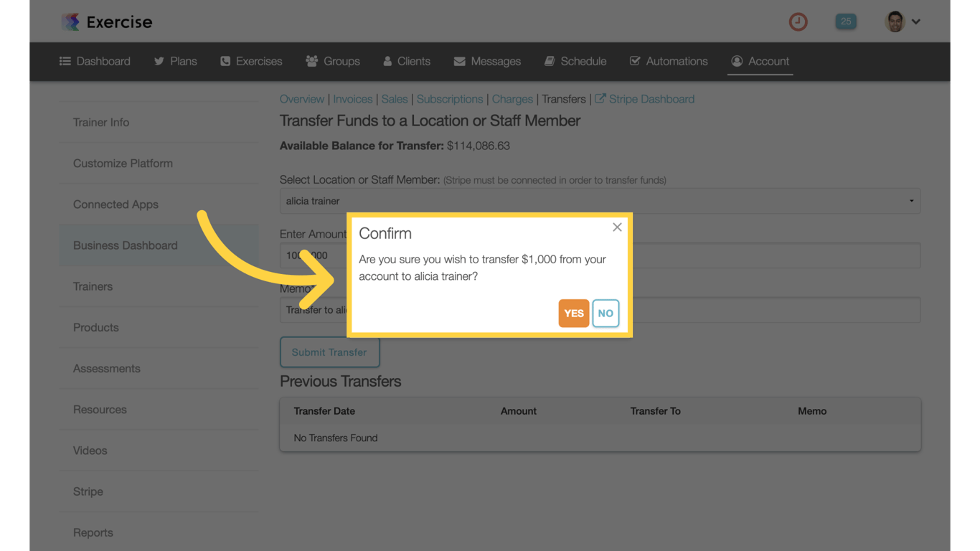Open Connected Apps in sidebar
980x551 pixels.
[159, 204]
